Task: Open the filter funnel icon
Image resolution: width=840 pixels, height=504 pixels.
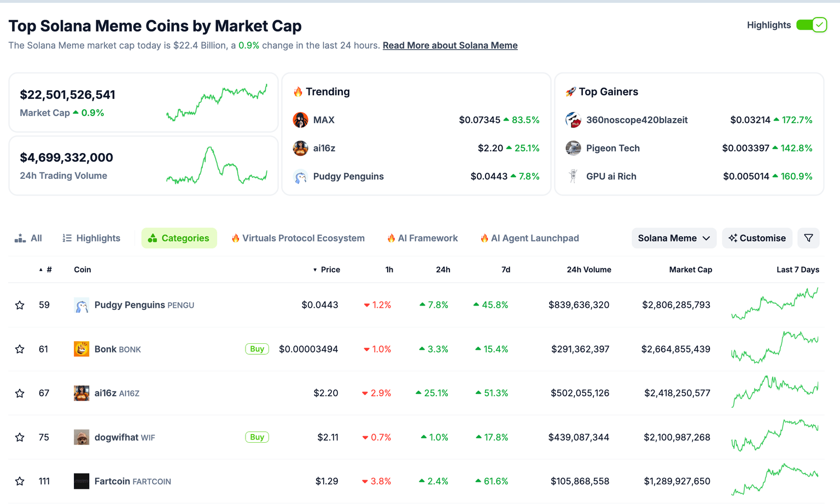Action: pyautogui.click(x=808, y=238)
